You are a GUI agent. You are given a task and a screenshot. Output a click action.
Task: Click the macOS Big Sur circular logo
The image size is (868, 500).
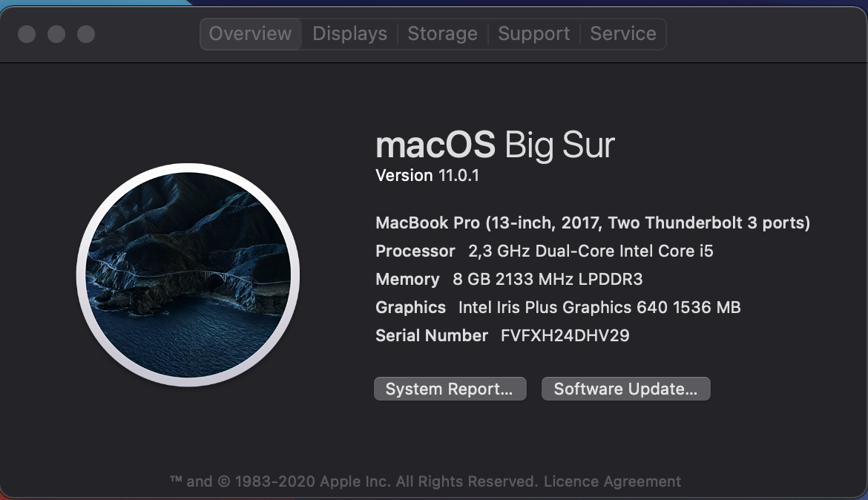coord(188,276)
